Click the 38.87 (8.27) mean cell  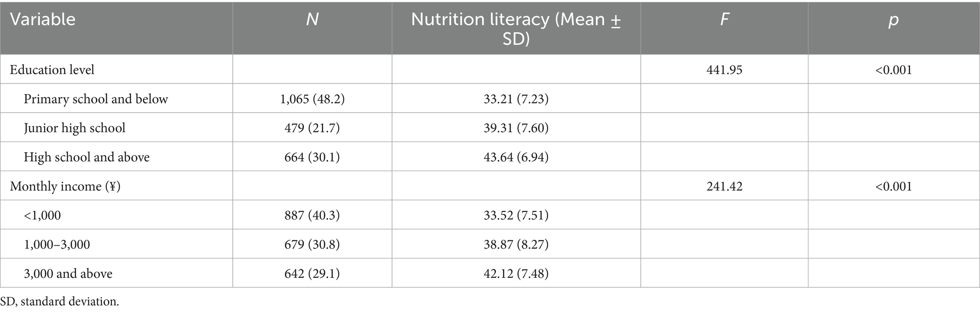pos(516,245)
